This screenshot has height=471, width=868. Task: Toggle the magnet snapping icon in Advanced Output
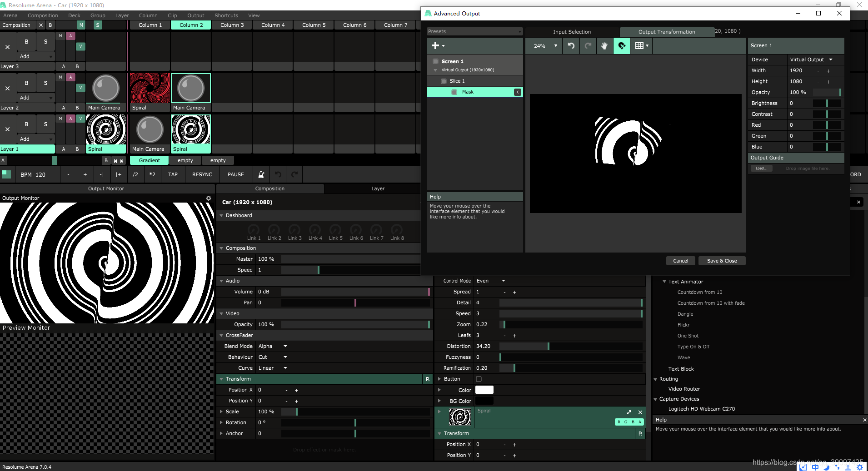[x=622, y=46]
